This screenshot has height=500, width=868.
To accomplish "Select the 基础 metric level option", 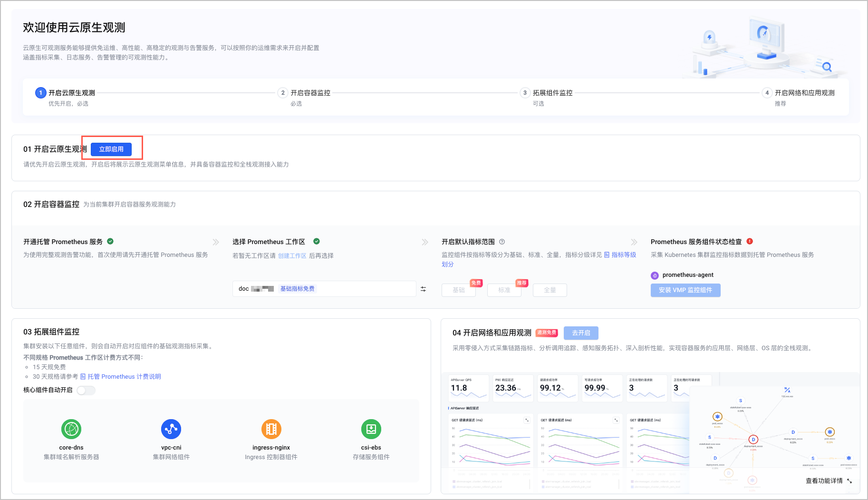I will coord(458,290).
